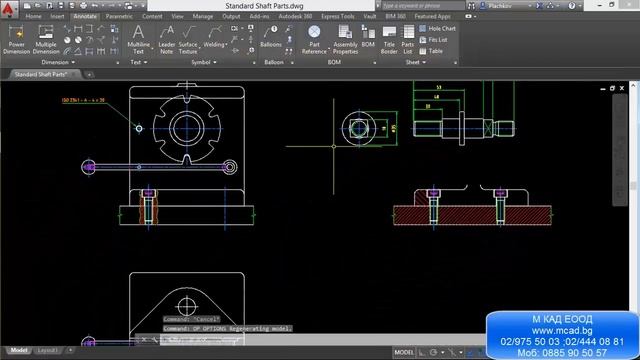Toggle MODEL space button in status bar

[x=404, y=352]
